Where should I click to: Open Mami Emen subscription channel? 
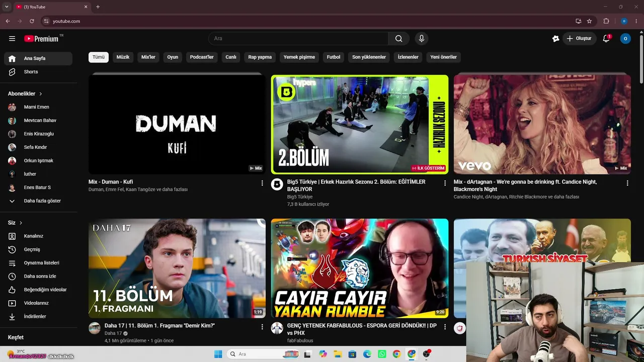click(38, 107)
